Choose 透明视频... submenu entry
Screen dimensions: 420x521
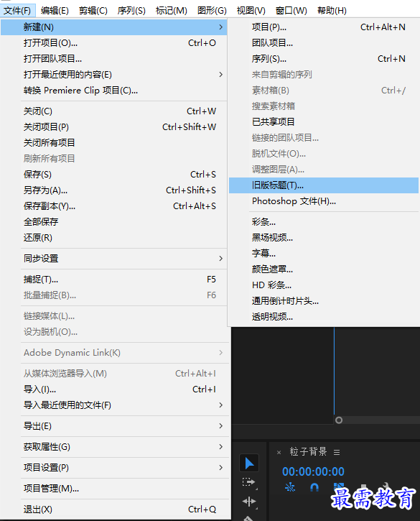tap(324, 317)
